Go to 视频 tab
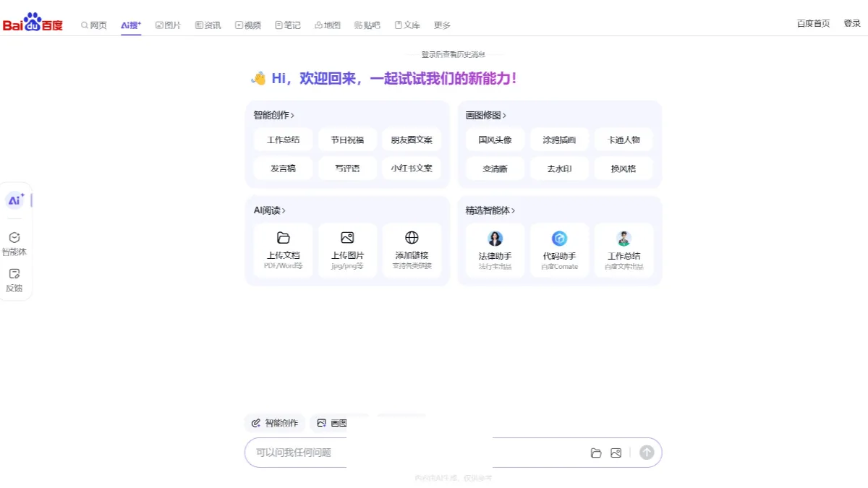Viewport: 868px width, 488px height. pos(248,25)
